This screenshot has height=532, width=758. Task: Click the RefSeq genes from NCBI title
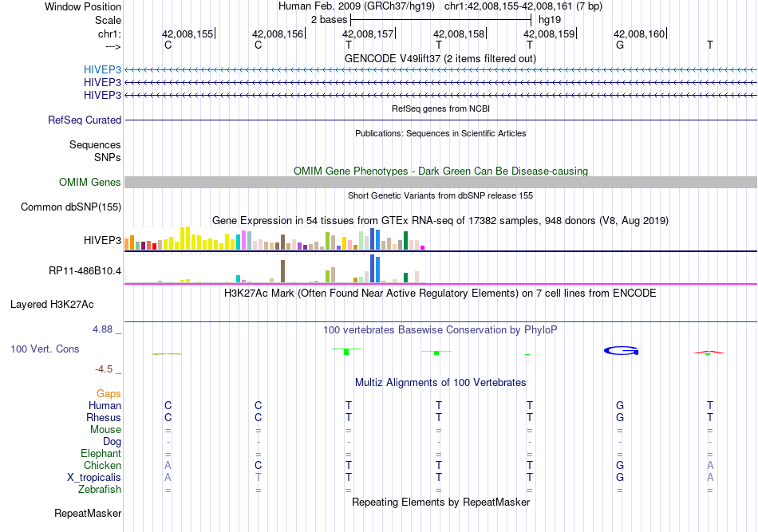(440, 108)
